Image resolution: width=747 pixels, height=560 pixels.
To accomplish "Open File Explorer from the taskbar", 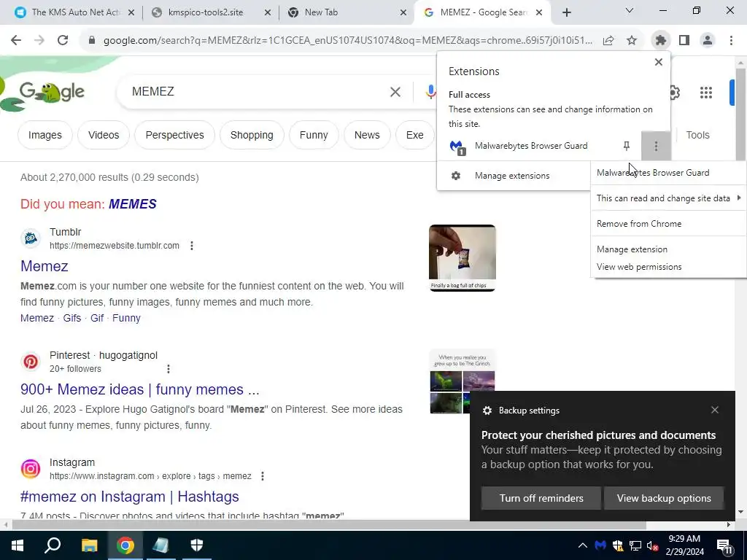I will tap(89, 545).
